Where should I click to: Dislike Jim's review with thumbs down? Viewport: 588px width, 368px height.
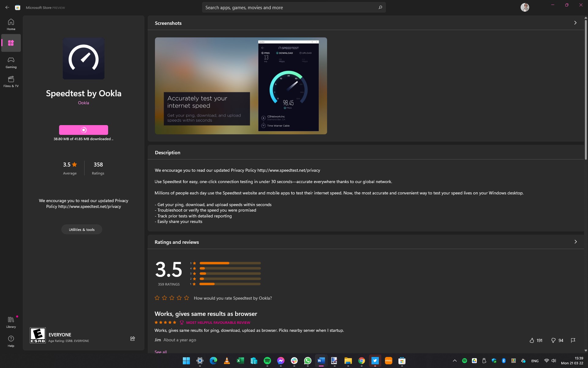(553, 340)
